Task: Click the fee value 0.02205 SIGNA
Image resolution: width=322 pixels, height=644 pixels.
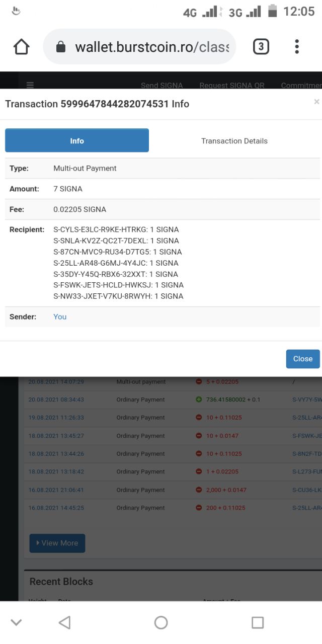Action: coord(80,209)
